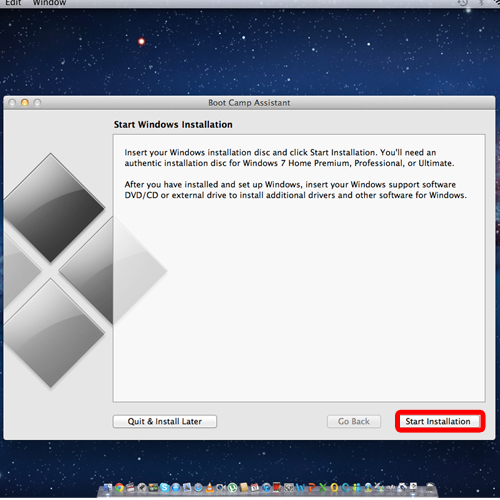This screenshot has width=500, height=500.
Task: Click paragraph starting "Insert your Windows installation disc"
Action: point(289,158)
